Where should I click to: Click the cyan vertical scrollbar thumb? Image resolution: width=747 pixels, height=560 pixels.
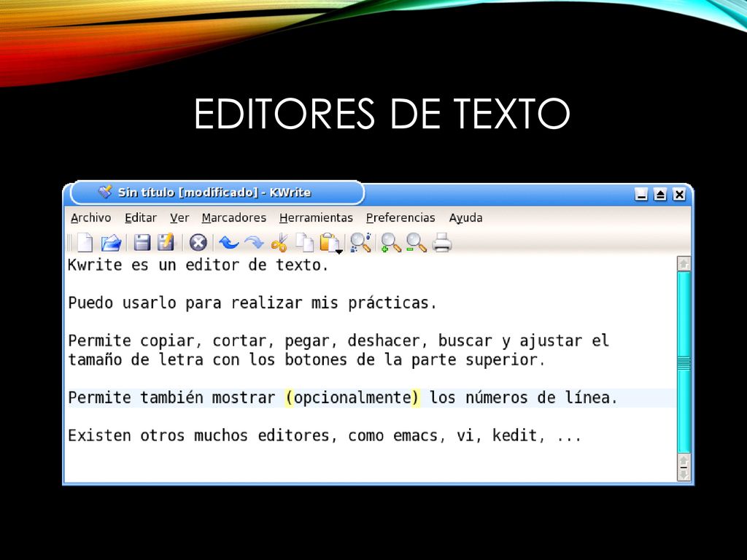(684, 362)
